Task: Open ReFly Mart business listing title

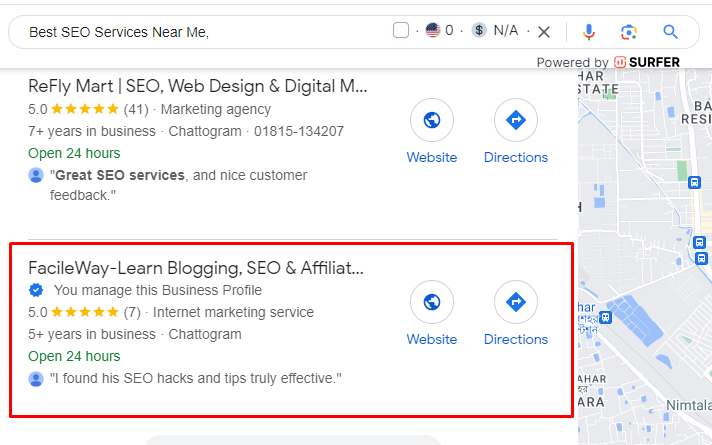Action: tap(198, 86)
